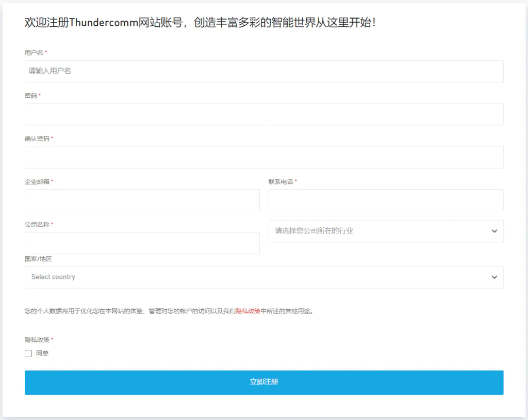Click the 国家/地区 field label
Screen dimensions: 528x420
[x=38, y=259]
